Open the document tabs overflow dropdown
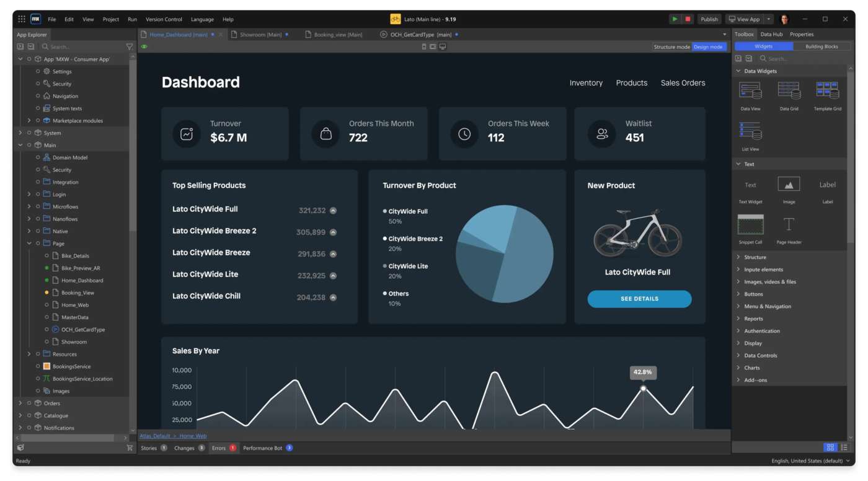The image size is (868, 481). pyautogui.click(x=724, y=35)
